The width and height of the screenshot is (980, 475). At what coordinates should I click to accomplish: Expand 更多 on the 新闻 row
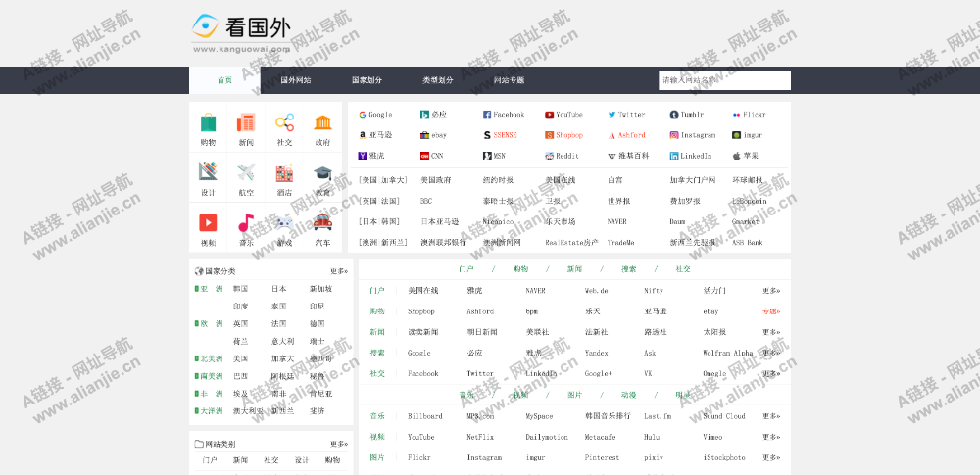771,332
